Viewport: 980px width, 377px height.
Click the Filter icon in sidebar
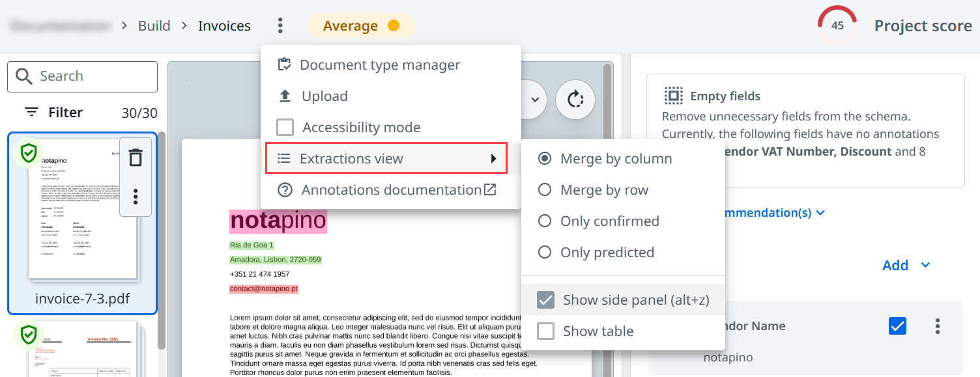tap(31, 113)
